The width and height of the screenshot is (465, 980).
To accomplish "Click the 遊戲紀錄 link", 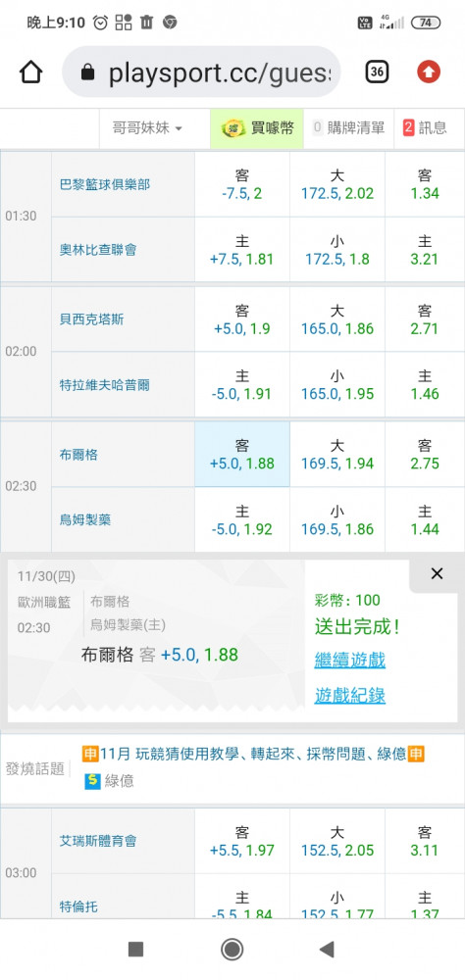I will pos(350,696).
